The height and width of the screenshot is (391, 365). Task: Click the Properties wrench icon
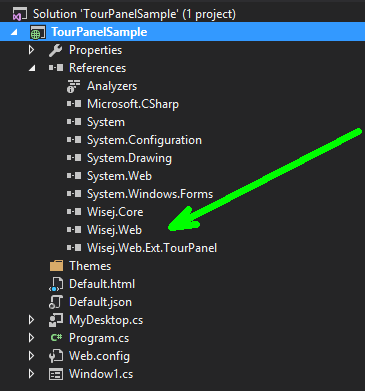(56, 50)
